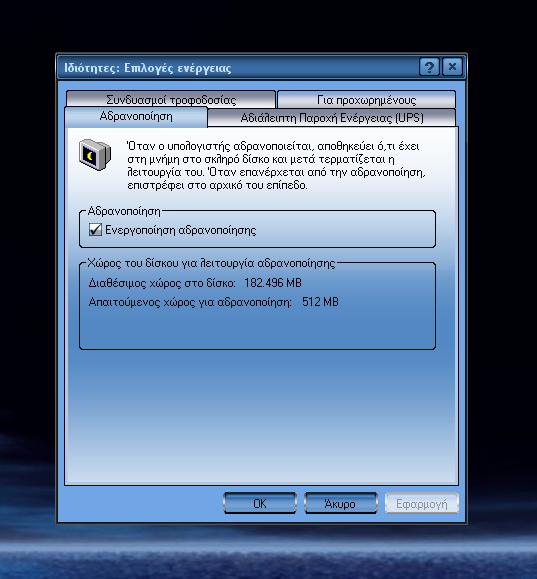Screen dimensions: 537x579
Task: Click the Αδρανοποίηση group box heading
Action: tap(124, 211)
